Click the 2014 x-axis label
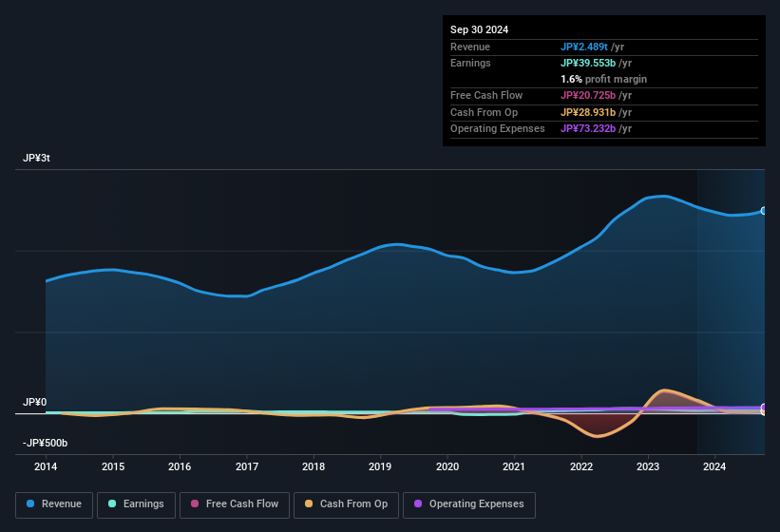Viewport: 780px width, 532px height. pyautogui.click(x=46, y=466)
